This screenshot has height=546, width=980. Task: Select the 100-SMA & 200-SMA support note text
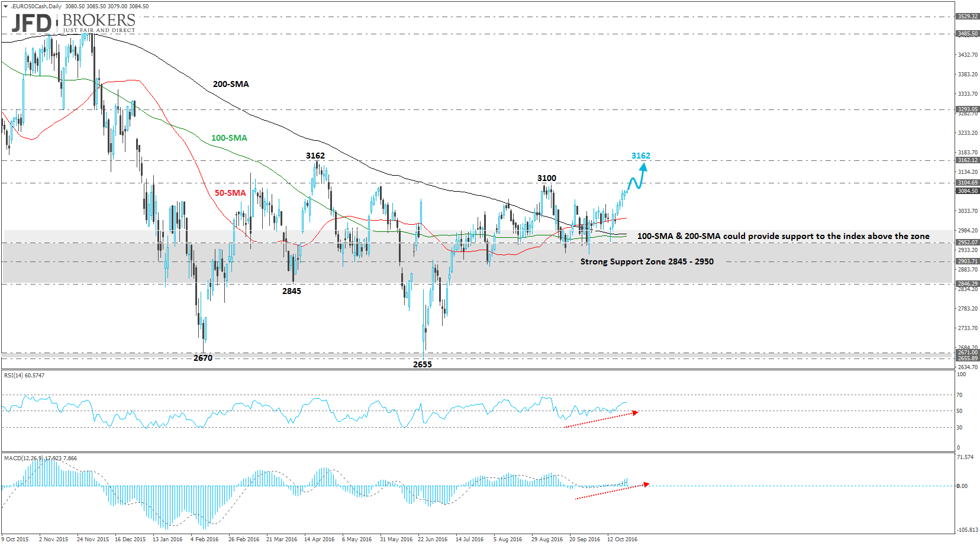784,236
